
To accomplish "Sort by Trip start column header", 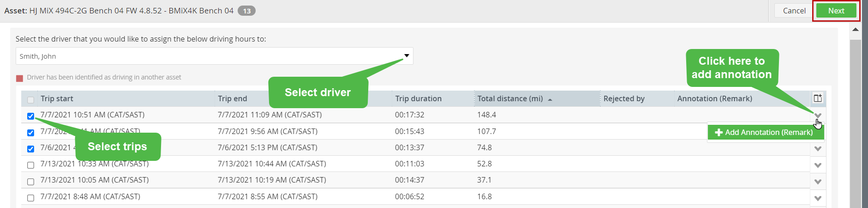I will [57, 98].
